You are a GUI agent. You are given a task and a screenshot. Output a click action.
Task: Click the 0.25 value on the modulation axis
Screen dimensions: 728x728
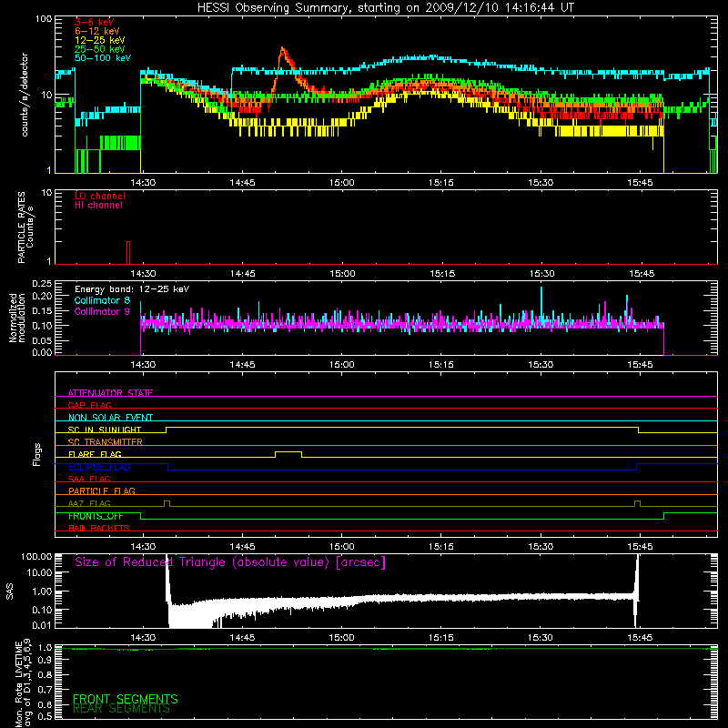point(42,283)
